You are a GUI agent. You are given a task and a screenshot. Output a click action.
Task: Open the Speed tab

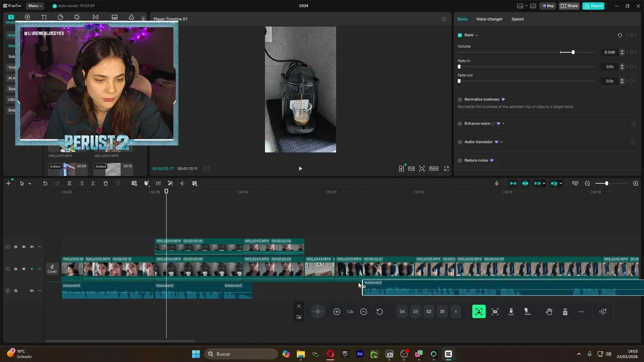tap(517, 19)
